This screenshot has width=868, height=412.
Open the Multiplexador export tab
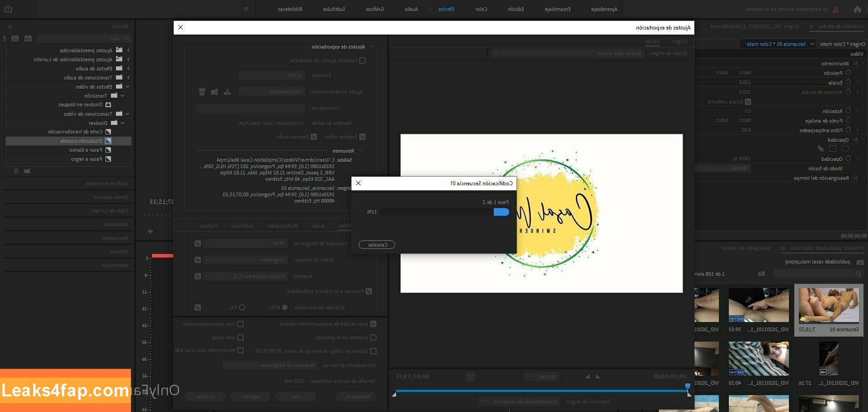(283, 226)
